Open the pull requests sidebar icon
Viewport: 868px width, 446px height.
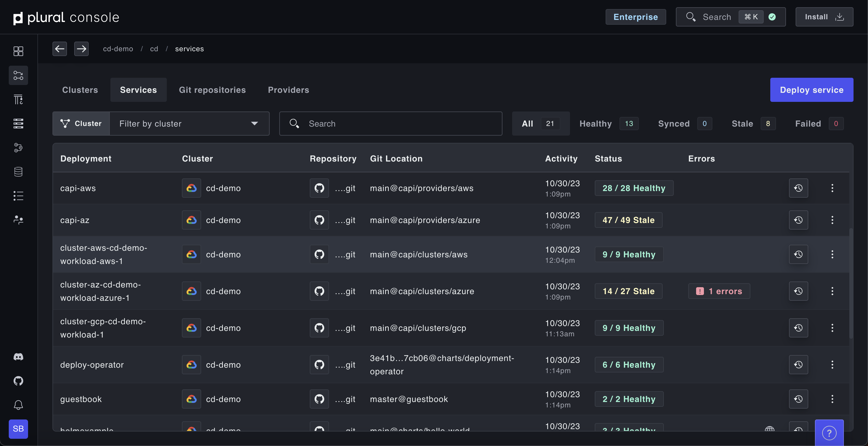point(18,147)
